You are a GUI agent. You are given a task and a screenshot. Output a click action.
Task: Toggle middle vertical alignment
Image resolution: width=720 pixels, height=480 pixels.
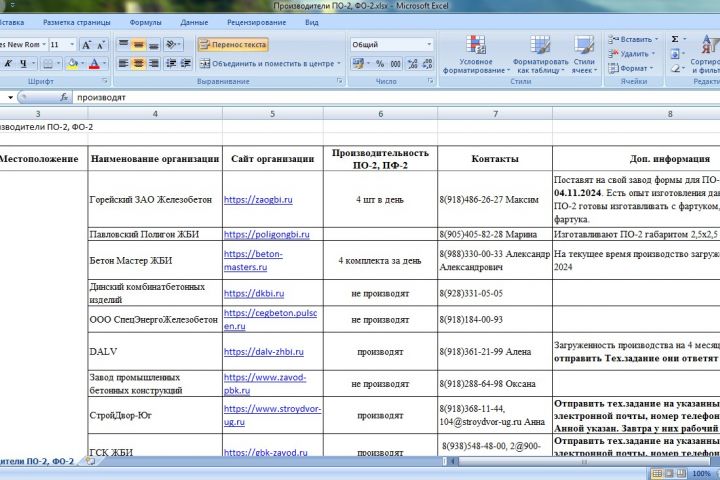click(138, 45)
